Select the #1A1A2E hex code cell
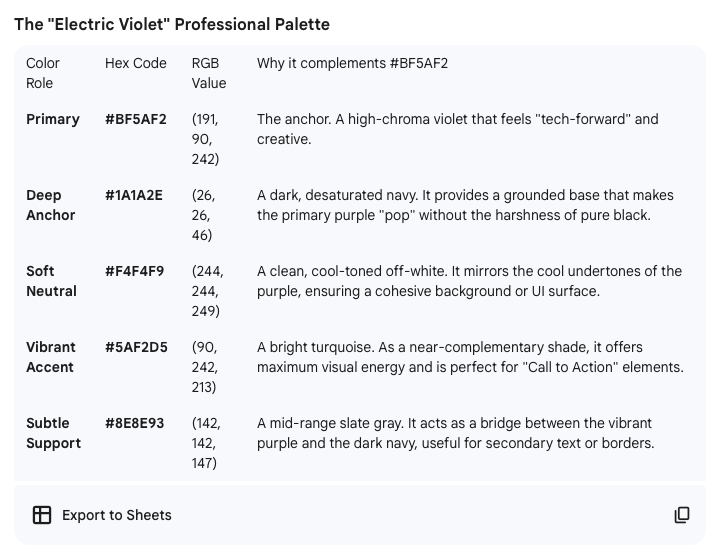Viewport: 726px width, 558px height. point(134,195)
